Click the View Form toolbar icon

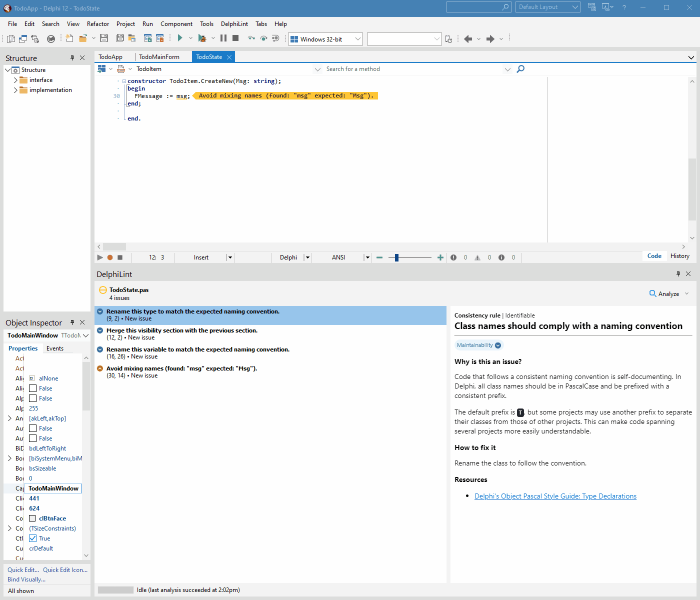23,38
